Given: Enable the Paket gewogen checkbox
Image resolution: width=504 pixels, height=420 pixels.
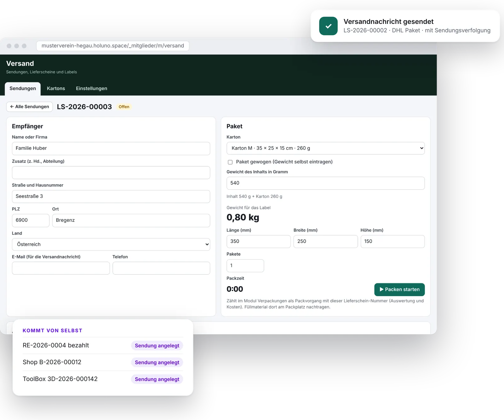Looking at the screenshot, I should pyautogui.click(x=230, y=162).
